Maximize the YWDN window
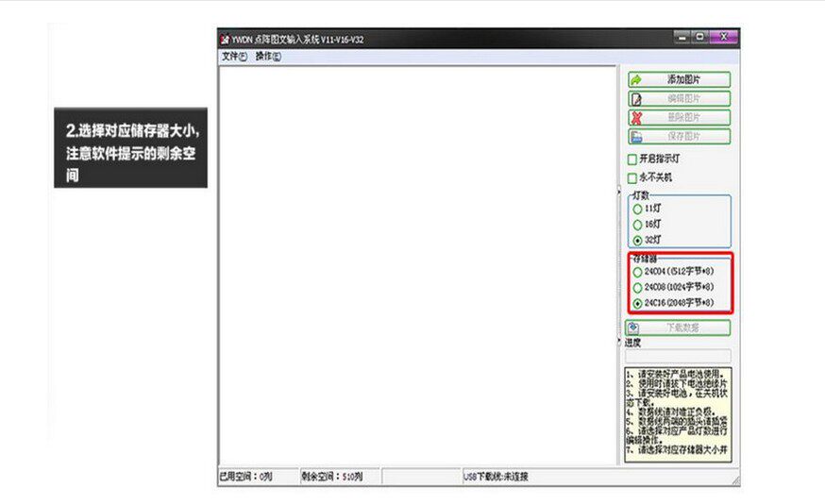825x504 pixels. (x=699, y=37)
